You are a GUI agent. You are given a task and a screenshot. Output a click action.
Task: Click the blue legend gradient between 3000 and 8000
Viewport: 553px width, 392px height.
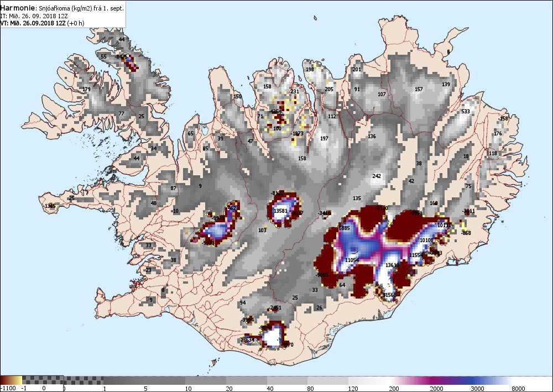click(492, 380)
